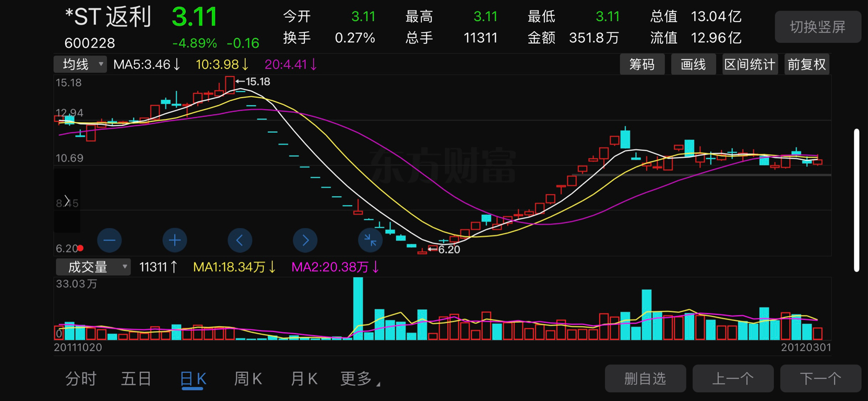Zoom out chart with minus icon

pyautogui.click(x=109, y=240)
